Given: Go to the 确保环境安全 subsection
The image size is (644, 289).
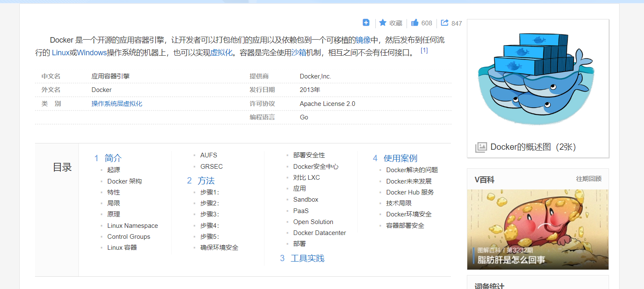Looking at the screenshot, I should 219,248.
